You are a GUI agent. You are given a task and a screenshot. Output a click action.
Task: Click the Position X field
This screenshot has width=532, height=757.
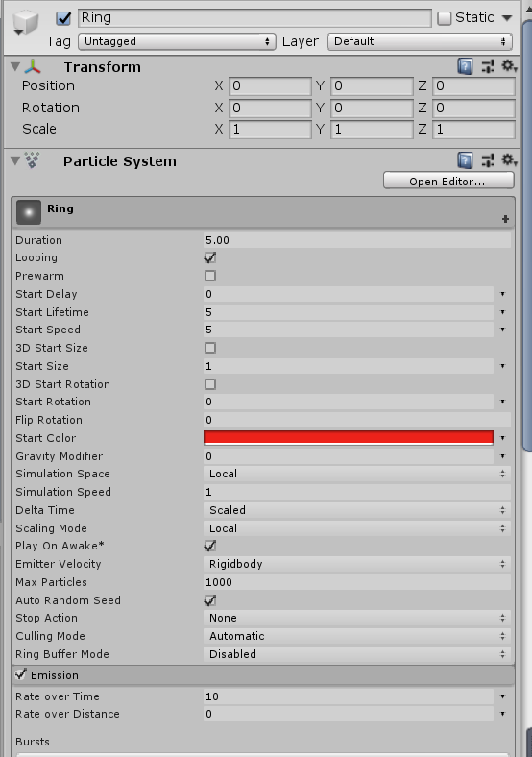click(270, 85)
